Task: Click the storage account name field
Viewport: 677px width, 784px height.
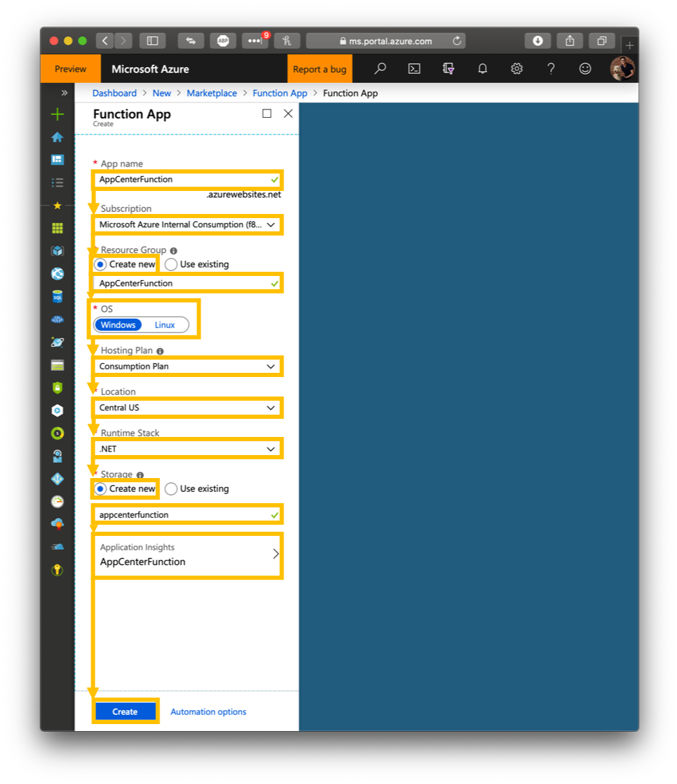Action: coord(187,514)
